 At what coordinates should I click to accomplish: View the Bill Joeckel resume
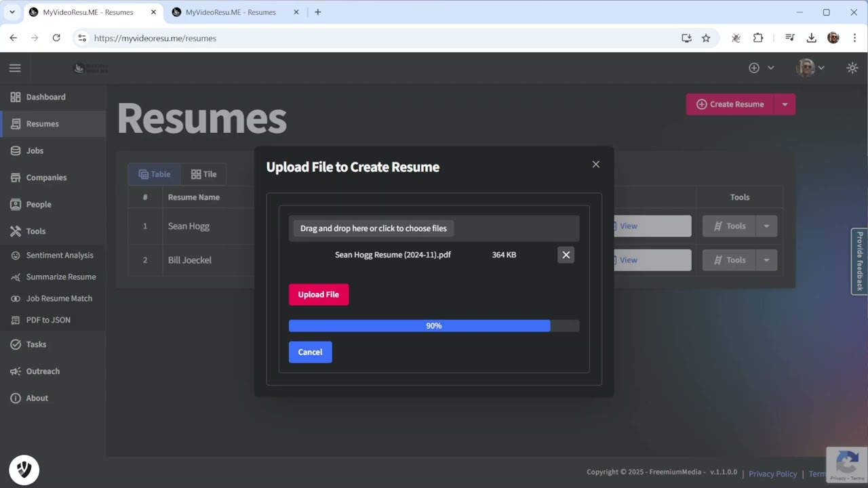point(651,260)
